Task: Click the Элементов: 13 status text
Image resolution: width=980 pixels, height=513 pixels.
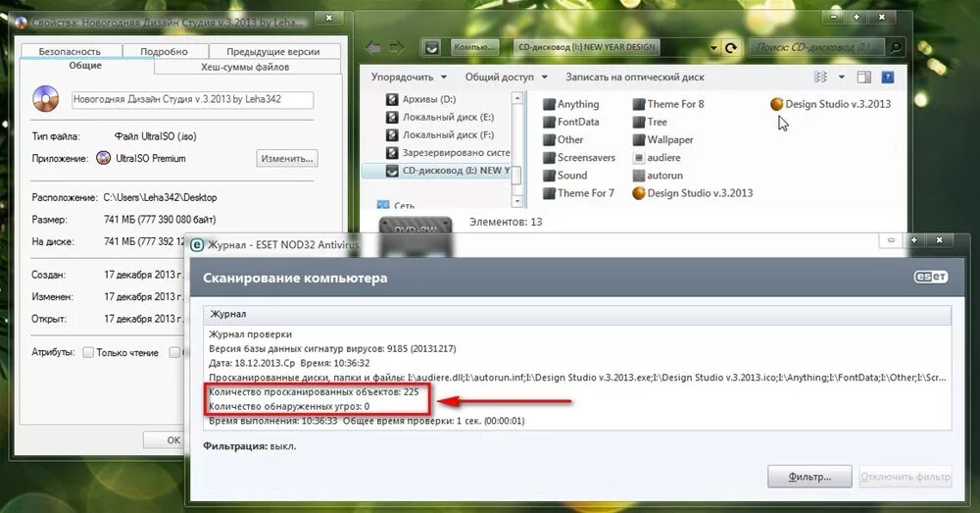Action: (506, 222)
